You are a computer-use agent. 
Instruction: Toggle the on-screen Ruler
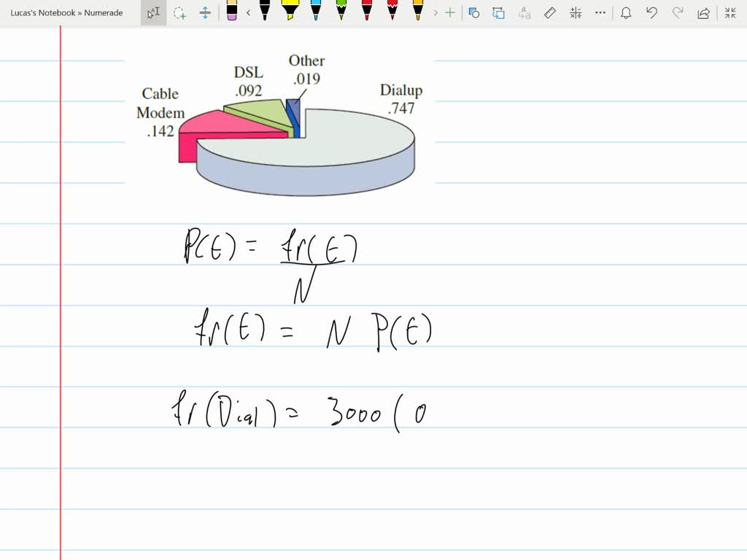(x=549, y=12)
